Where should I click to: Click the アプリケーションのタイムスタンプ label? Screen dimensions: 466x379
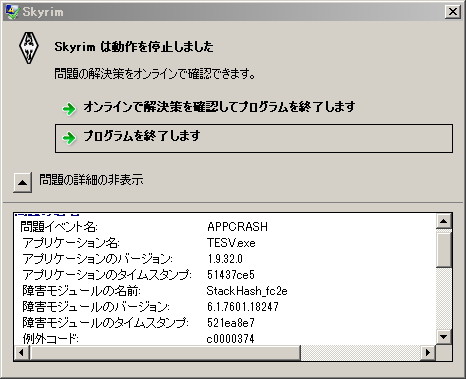[x=107, y=275]
